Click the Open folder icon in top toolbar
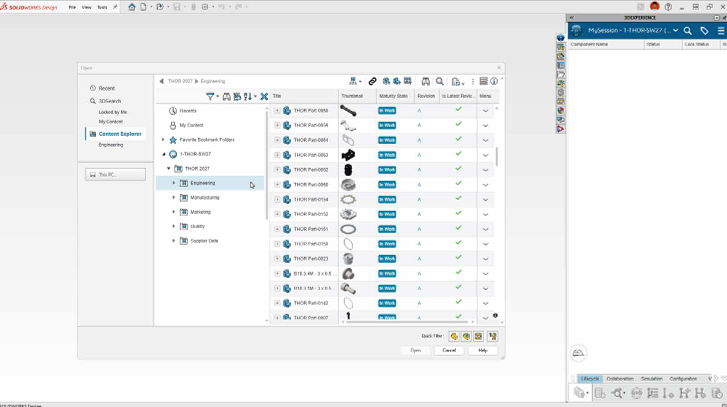Image resolution: width=727 pixels, height=407 pixels. click(159, 7)
